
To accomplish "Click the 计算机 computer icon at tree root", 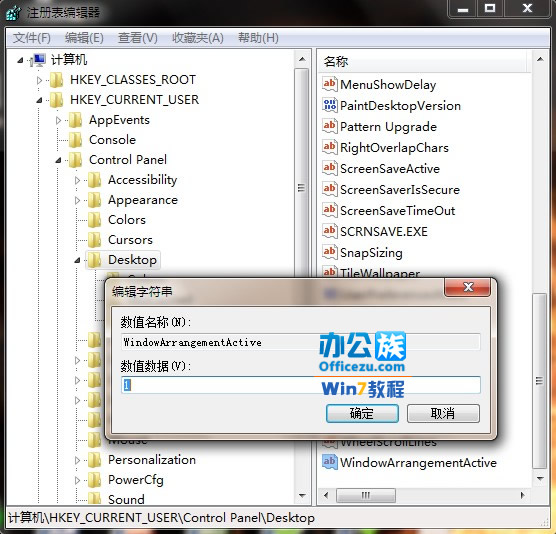I will (x=38, y=60).
